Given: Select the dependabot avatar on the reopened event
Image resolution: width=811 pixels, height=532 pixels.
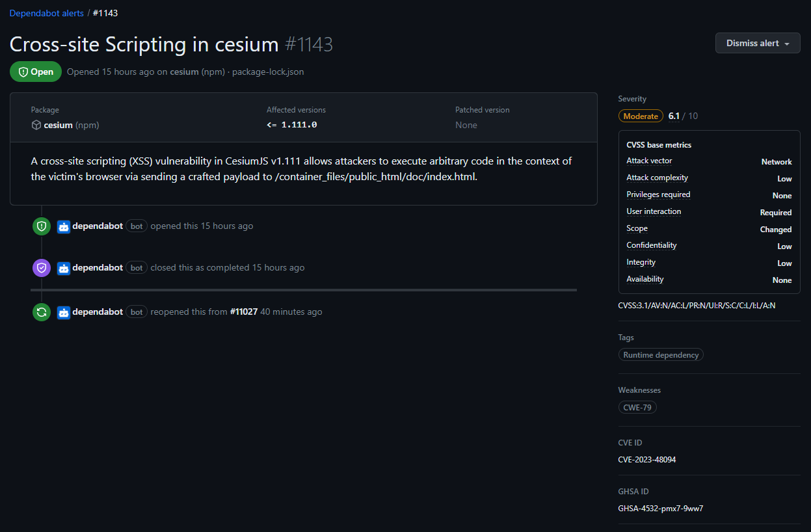Looking at the screenshot, I should click(x=63, y=312).
